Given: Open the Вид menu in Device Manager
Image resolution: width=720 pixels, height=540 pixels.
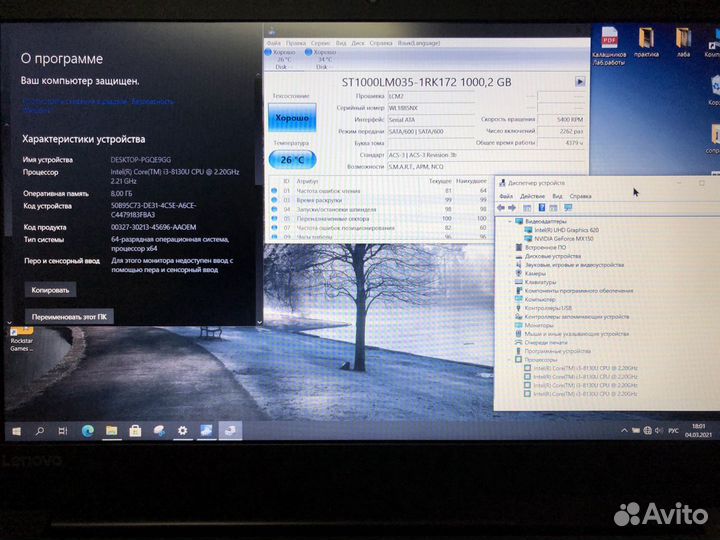Looking at the screenshot, I should 557,196.
